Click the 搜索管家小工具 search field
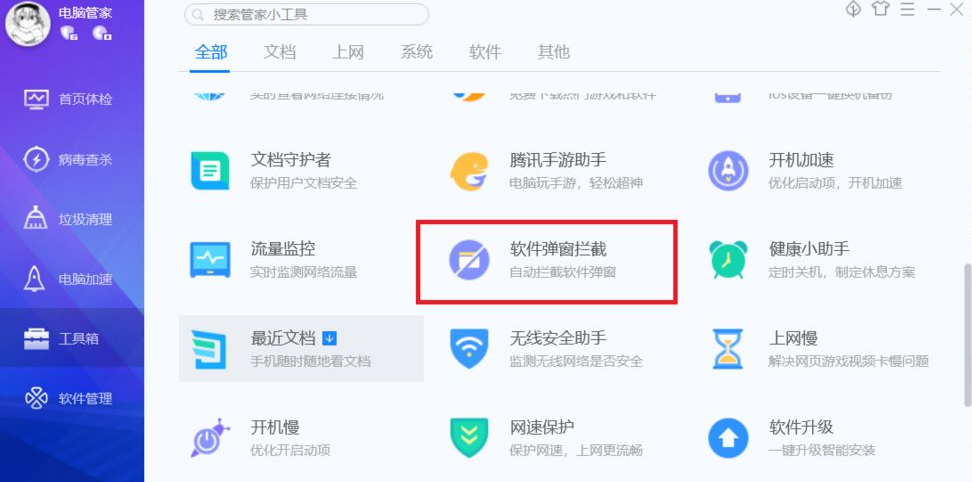972x482 pixels. tap(307, 14)
